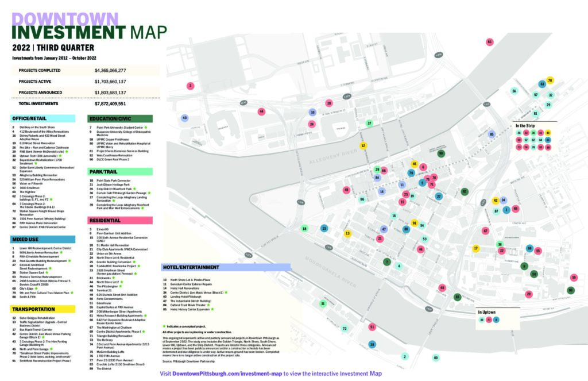The height and width of the screenshot is (381, 588).
Task: Select the blue marker numbered 27
Action: pyautogui.click(x=439, y=197)
